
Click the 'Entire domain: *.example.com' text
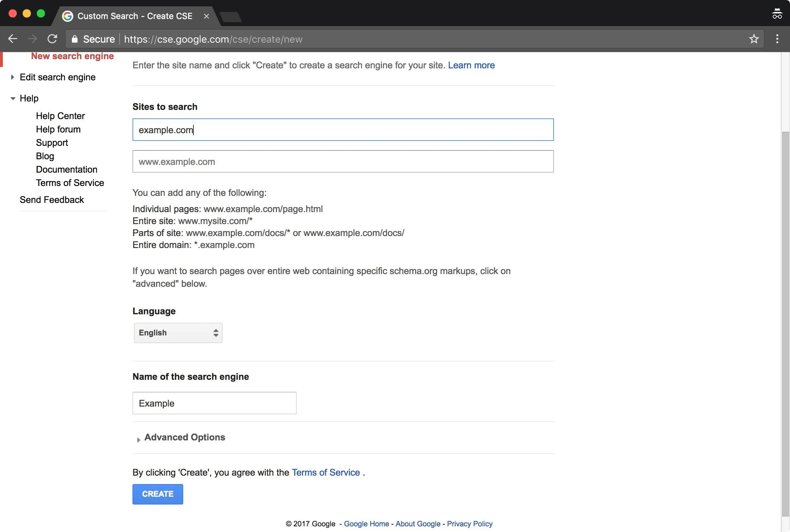click(x=193, y=245)
